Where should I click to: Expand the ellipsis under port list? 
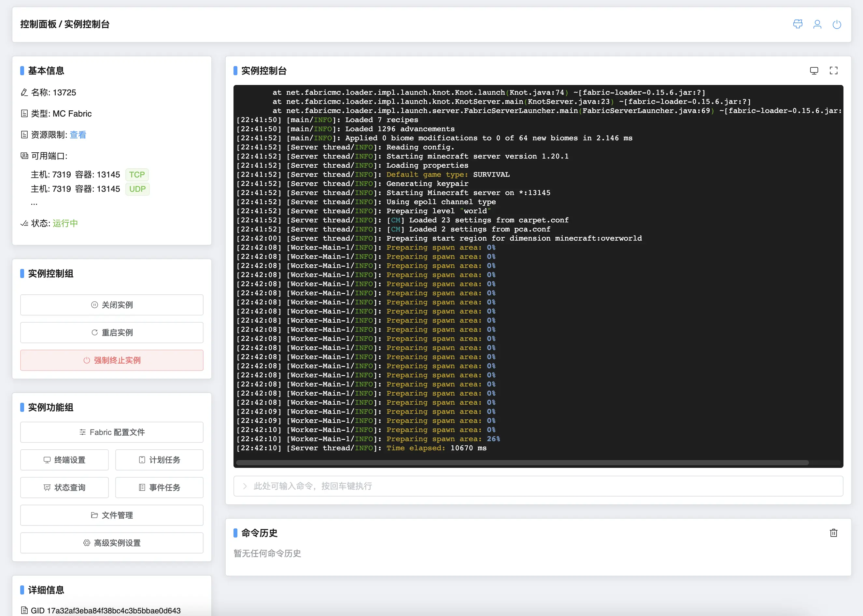[x=34, y=204]
